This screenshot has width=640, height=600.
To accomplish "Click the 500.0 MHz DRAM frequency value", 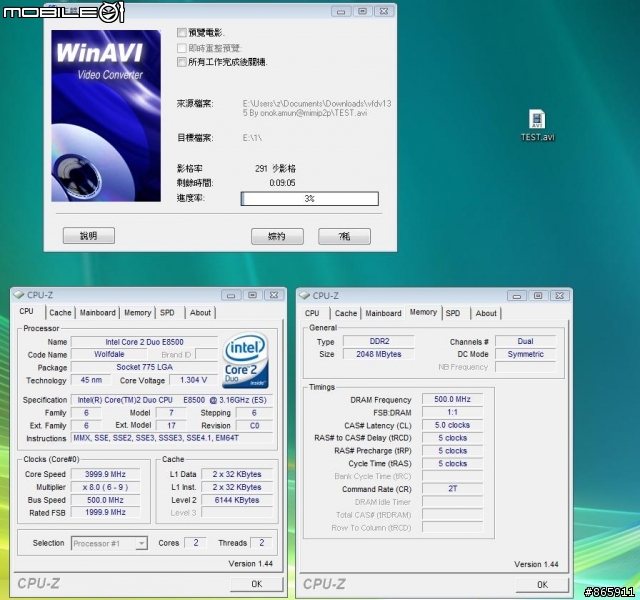I will 452,399.
